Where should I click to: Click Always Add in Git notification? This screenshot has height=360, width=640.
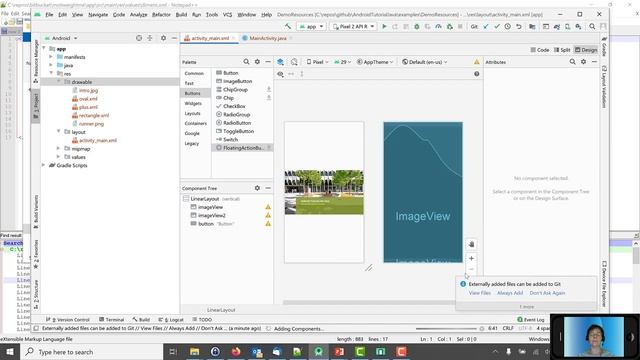510,293
